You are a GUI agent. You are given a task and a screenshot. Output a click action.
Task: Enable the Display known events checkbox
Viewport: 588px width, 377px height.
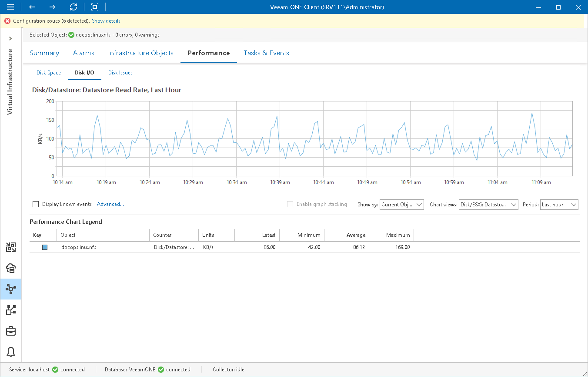(36, 204)
